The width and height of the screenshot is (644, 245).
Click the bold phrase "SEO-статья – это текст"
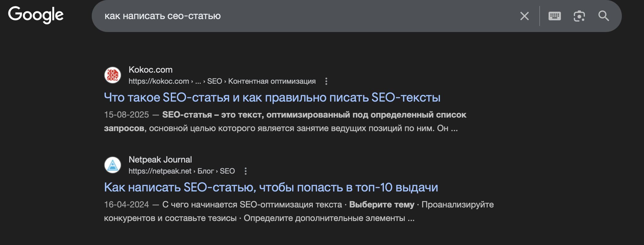click(213, 115)
